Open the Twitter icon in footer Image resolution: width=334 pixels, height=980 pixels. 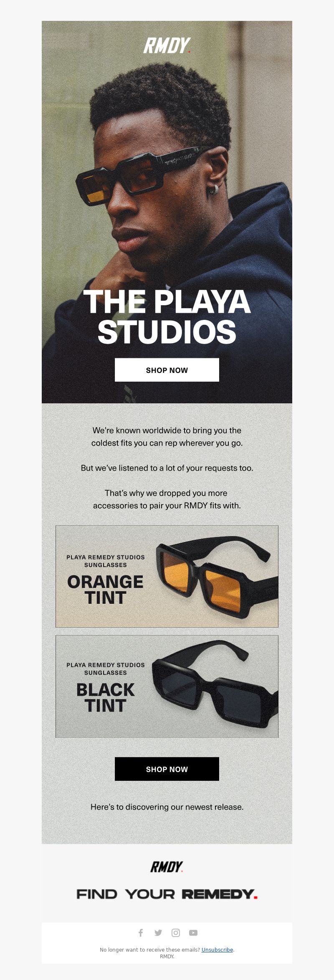click(158, 932)
